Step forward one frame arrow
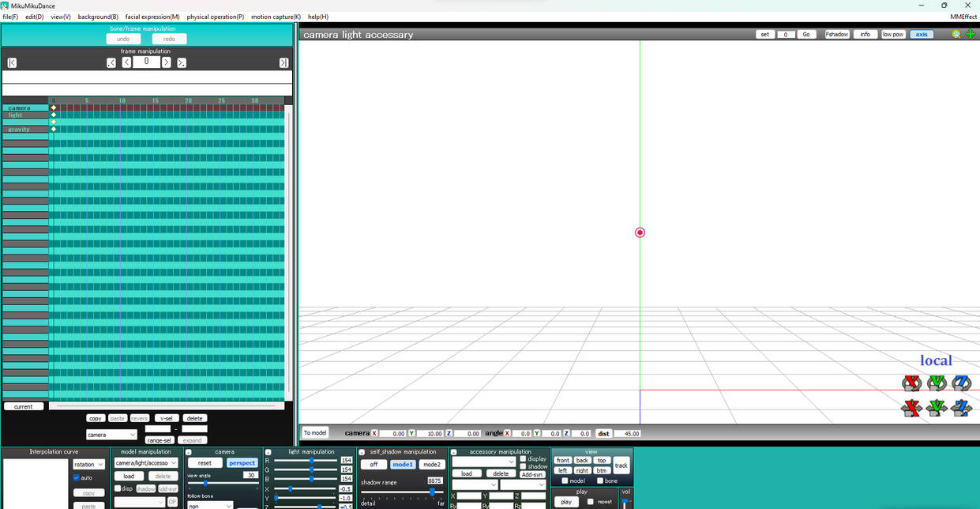The width and height of the screenshot is (980, 509). click(166, 62)
